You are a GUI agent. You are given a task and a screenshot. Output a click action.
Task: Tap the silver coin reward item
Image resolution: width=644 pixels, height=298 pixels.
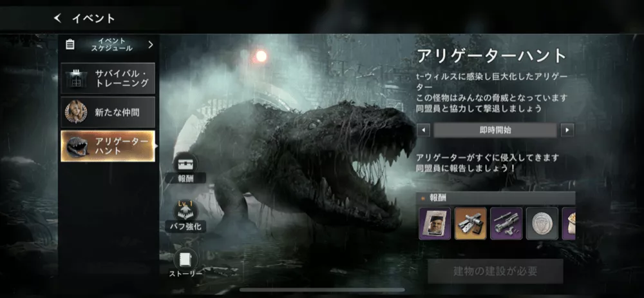(x=542, y=223)
